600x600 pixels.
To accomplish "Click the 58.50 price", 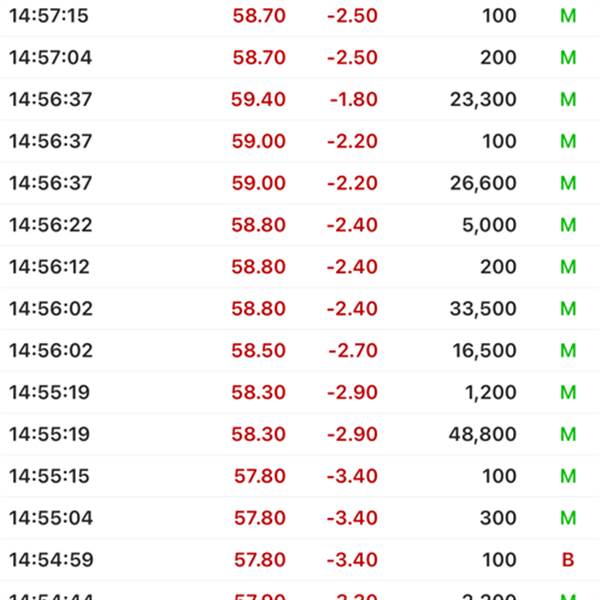I will pyautogui.click(x=259, y=351).
